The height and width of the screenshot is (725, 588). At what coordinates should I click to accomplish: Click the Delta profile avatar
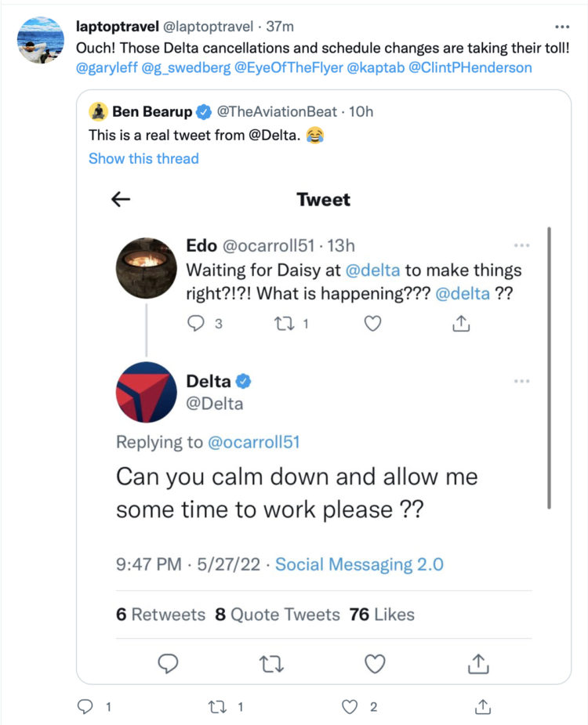tap(146, 393)
